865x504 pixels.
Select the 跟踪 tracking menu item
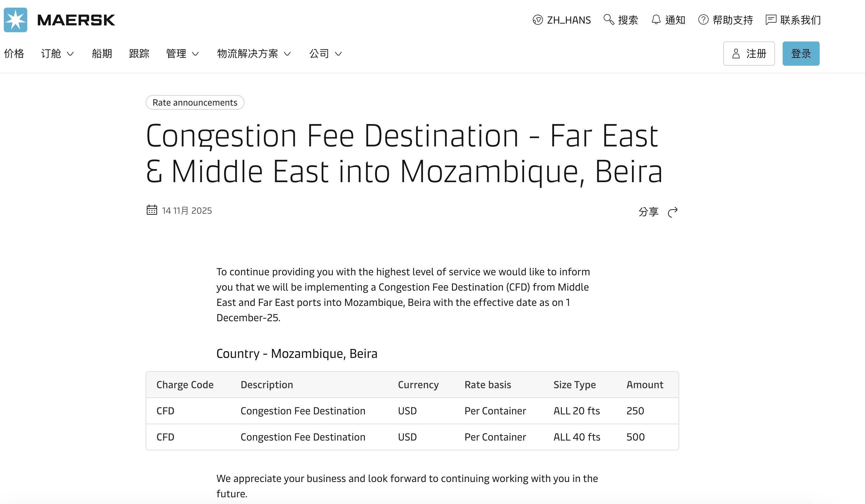139,54
